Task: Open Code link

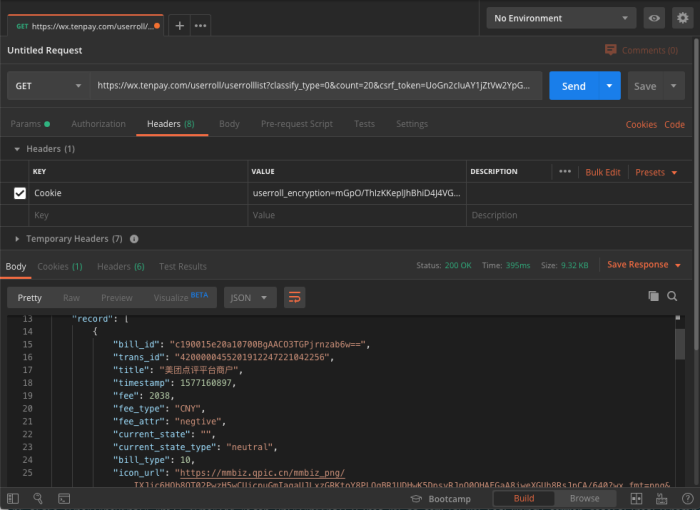Action: (x=674, y=125)
